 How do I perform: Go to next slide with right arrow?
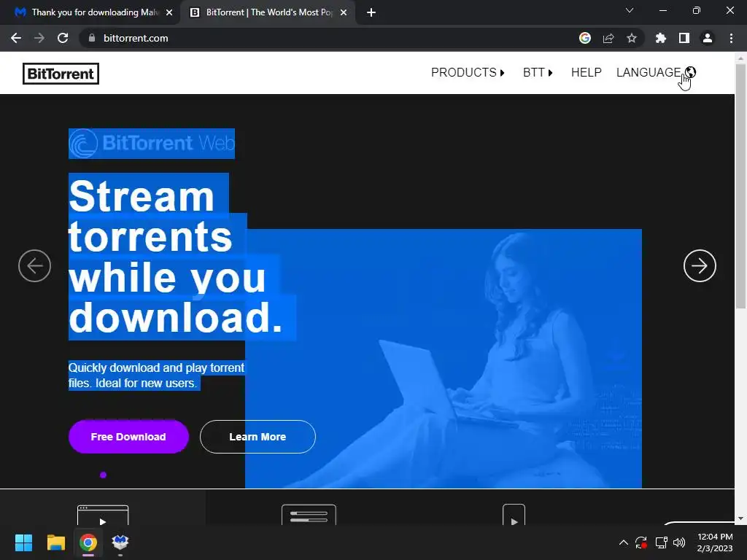700,265
